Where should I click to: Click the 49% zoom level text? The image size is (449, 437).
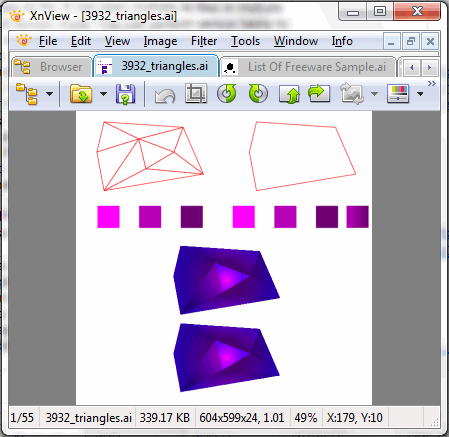[x=306, y=418]
